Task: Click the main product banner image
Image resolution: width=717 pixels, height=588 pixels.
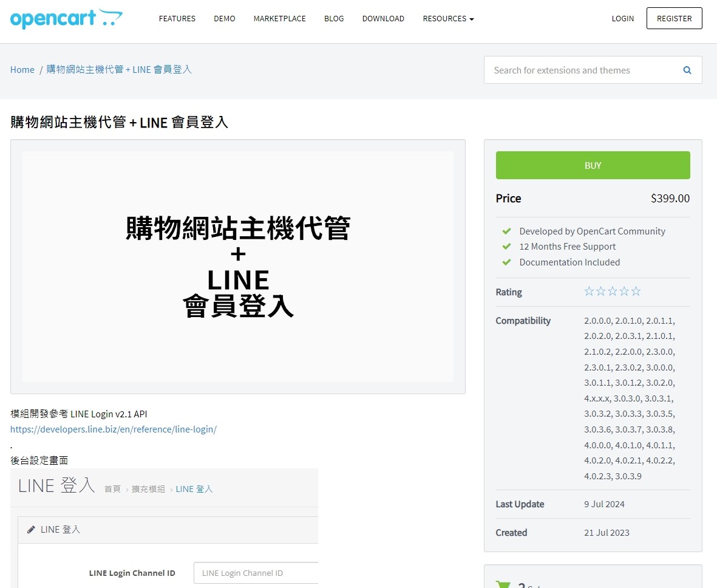Action: pyautogui.click(x=238, y=266)
